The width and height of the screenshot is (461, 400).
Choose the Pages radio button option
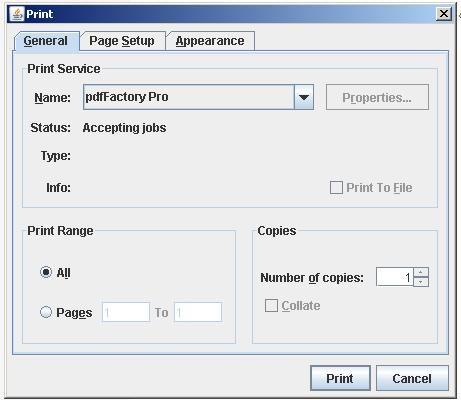(46, 312)
